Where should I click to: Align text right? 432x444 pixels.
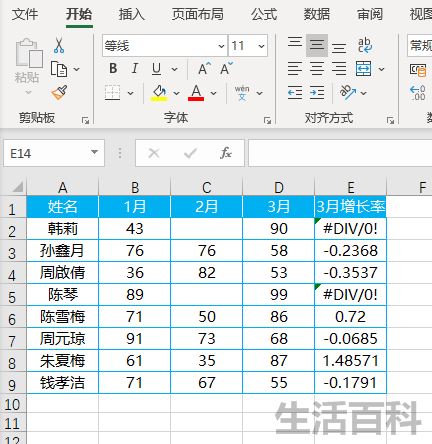pyautogui.click(x=339, y=69)
